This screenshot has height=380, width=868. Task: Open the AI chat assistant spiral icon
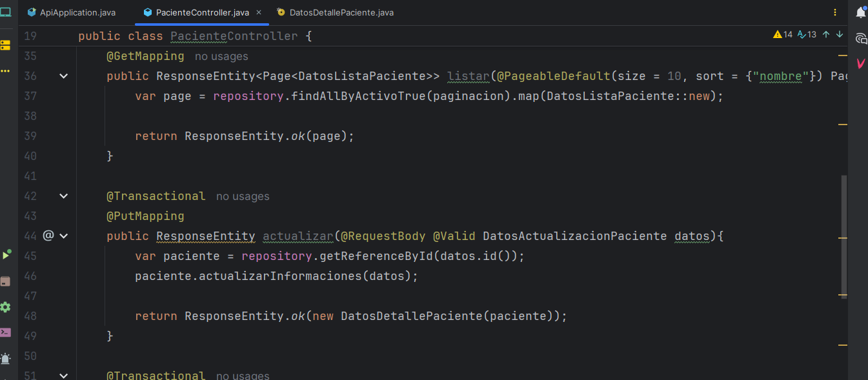[861, 38]
